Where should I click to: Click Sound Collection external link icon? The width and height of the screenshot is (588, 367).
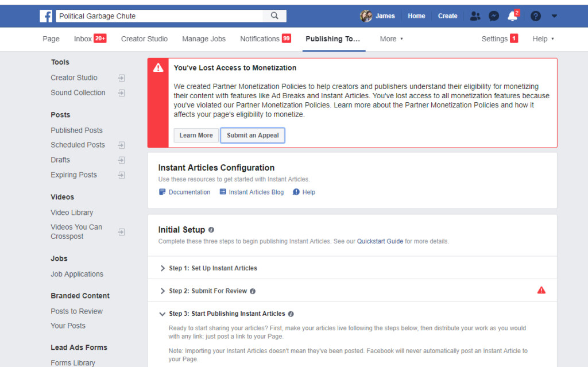(121, 93)
